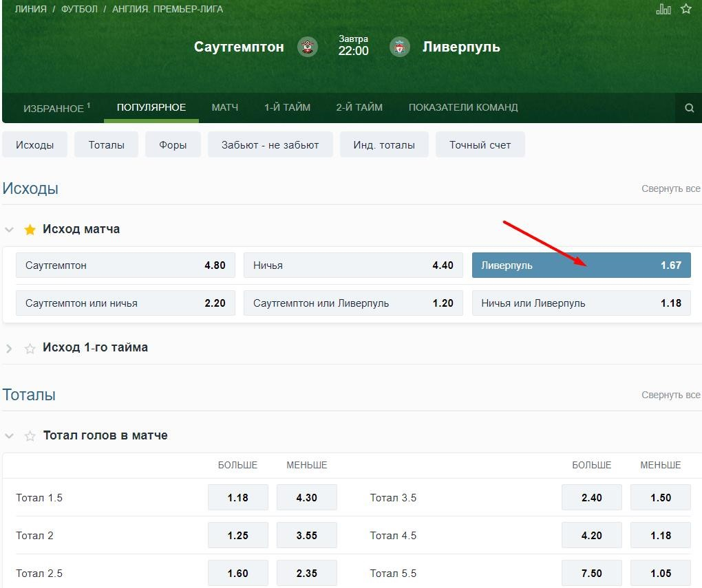
Task: Favorite the Исход 1-го тайма market star
Action: click(x=30, y=348)
